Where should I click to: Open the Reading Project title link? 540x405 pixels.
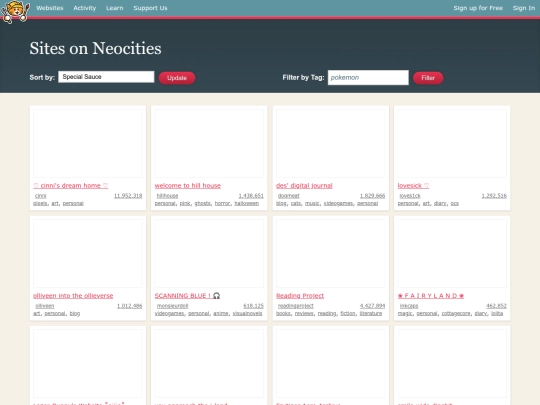click(300, 295)
